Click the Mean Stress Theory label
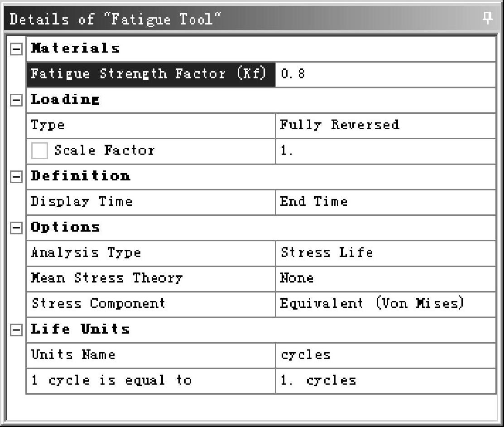This screenshot has height=427, width=504. (107, 278)
